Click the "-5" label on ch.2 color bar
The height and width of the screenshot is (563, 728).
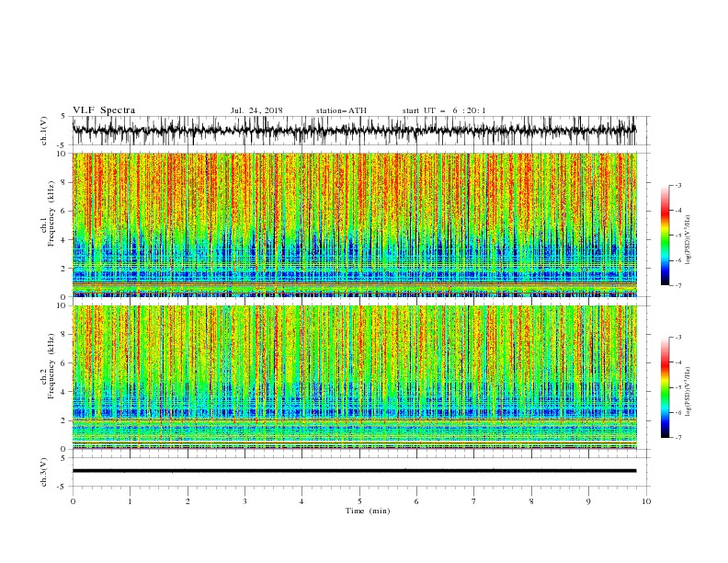tap(678, 387)
